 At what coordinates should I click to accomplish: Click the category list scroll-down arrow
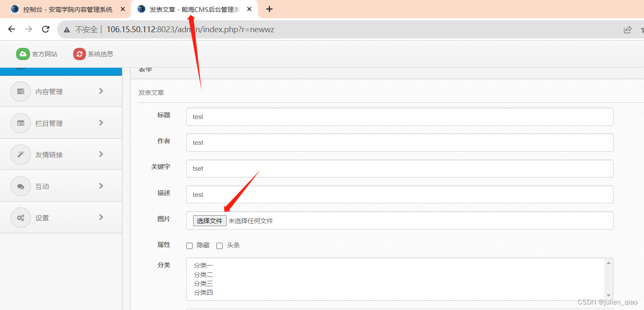(x=609, y=295)
